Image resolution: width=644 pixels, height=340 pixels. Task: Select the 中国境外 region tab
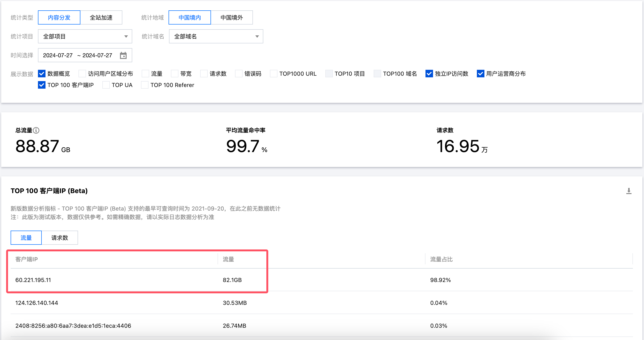[x=231, y=17]
